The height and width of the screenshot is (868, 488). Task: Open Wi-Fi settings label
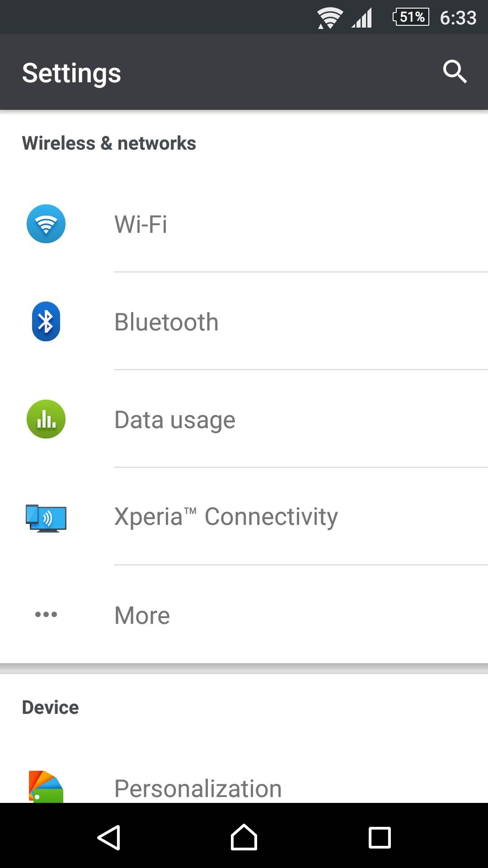coord(141,224)
